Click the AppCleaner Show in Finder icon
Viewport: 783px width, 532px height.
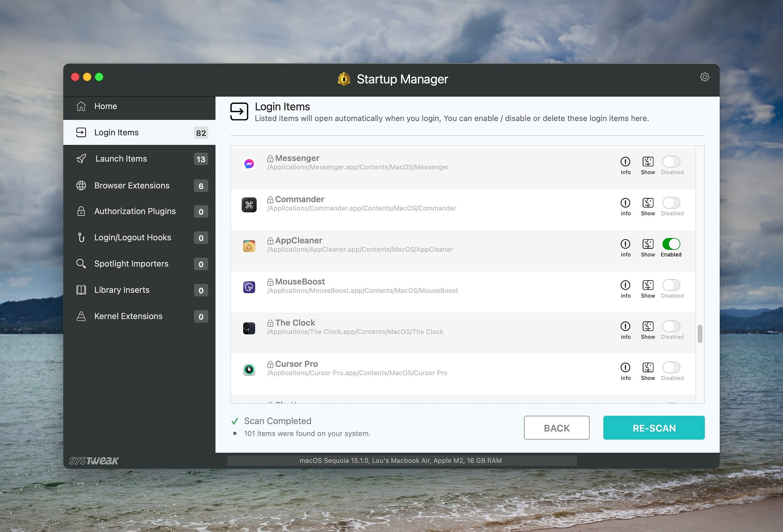[x=648, y=244]
